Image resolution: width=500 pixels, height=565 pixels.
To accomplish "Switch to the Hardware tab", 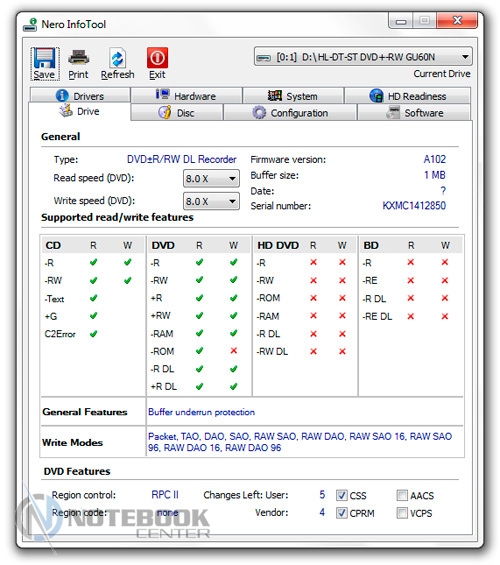I will coord(186,96).
